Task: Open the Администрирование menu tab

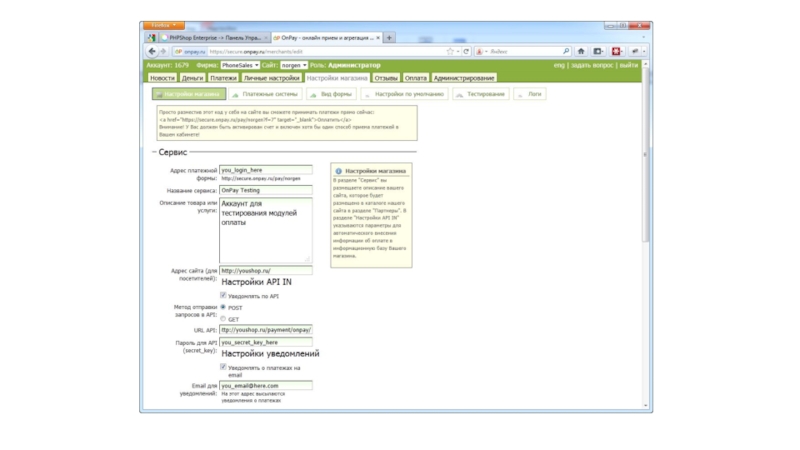Action: point(464,78)
